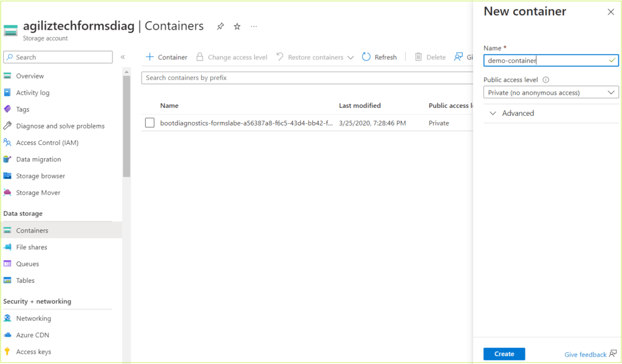Pin Containers page to dashboard

[x=220, y=26]
